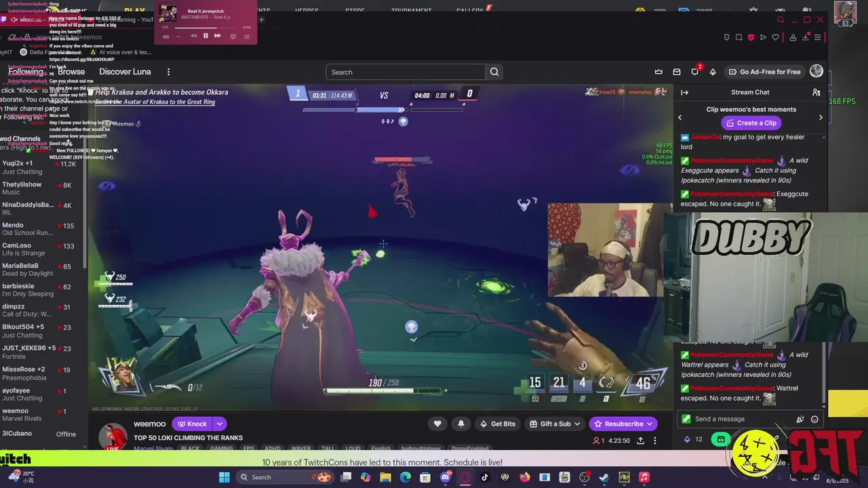Open browser pin/snapshot pushpin icon
The width and height of the screenshot is (868, 488).
pyautogui.click(x=726, y=37)
